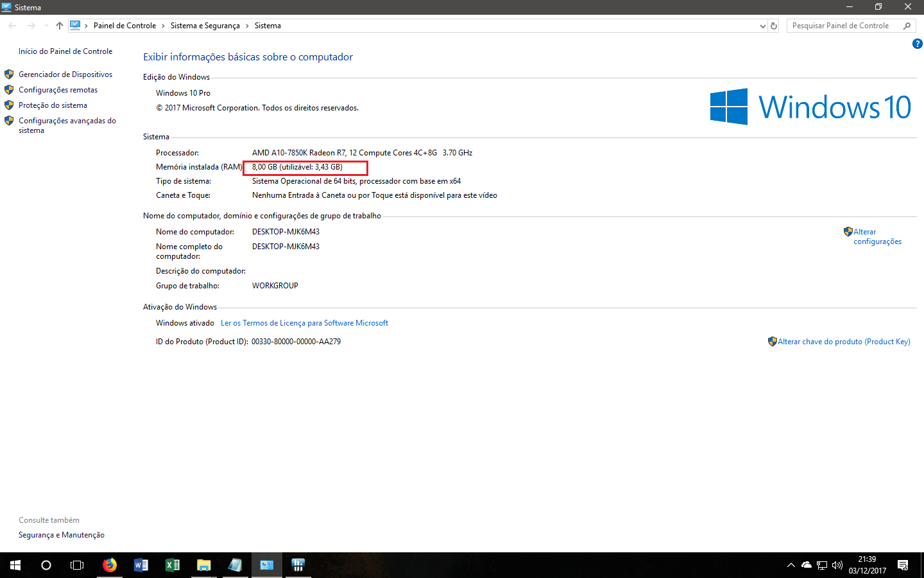Open the blue help question mark
The width and height of the screenshot is (924, 578).
pos(917,44)
